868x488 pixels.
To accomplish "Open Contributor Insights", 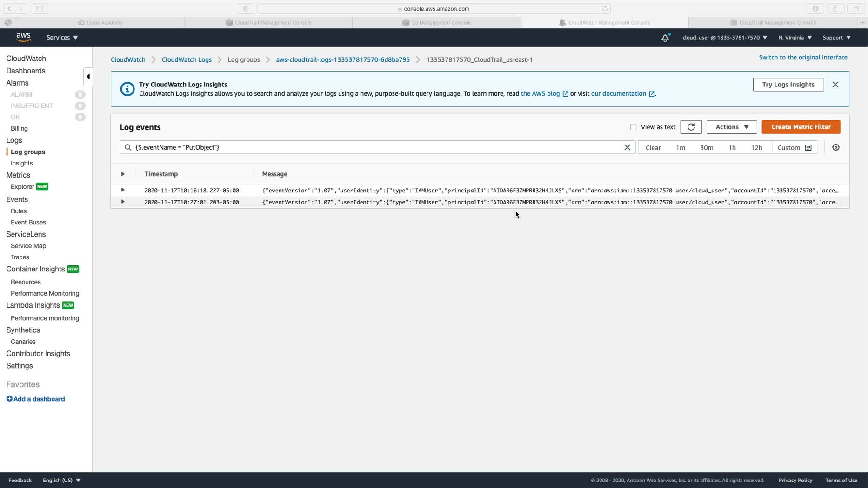I will pos(38,354).
